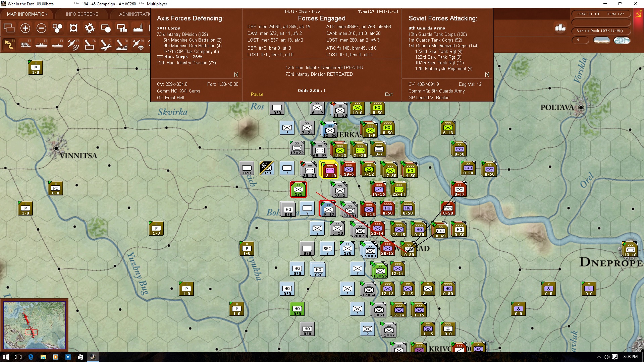Click the gear preferences icon
Viewport: 644px width, 362px height.
point(90,28)
